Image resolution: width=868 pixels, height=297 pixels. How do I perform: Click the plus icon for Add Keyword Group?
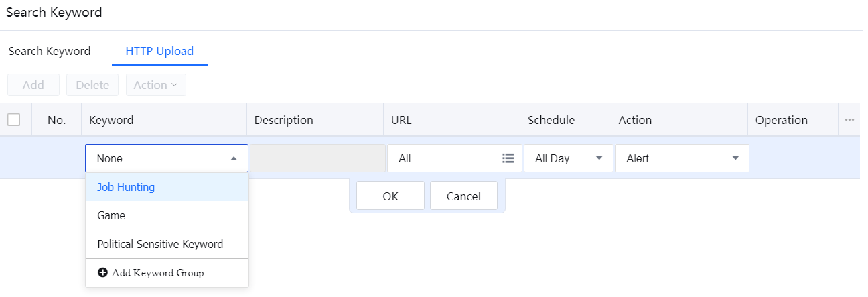click(x=103, y=273)
